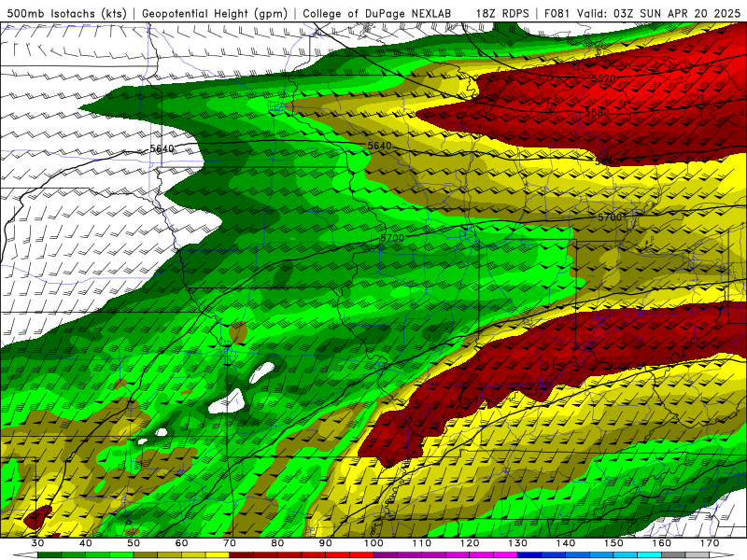The height and width of the screenshot is (560, 747).
Task: Select the "College of DuPage NEXLAB" text
Action: click(377, 14)
